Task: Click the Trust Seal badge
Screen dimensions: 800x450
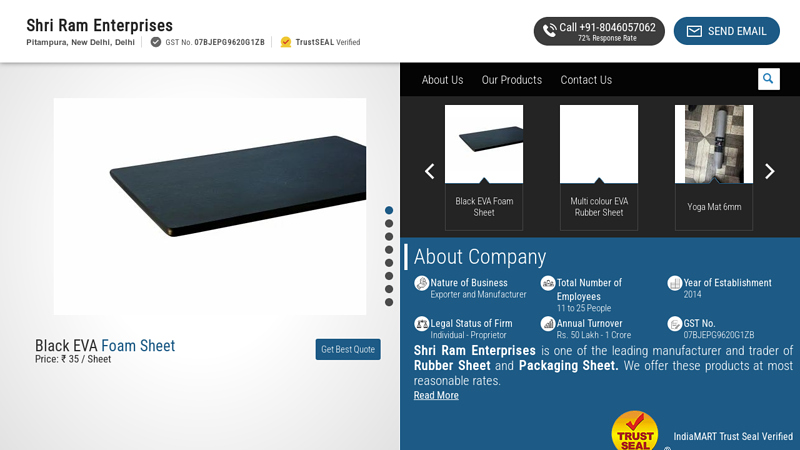Action: (x=635, y=431)
